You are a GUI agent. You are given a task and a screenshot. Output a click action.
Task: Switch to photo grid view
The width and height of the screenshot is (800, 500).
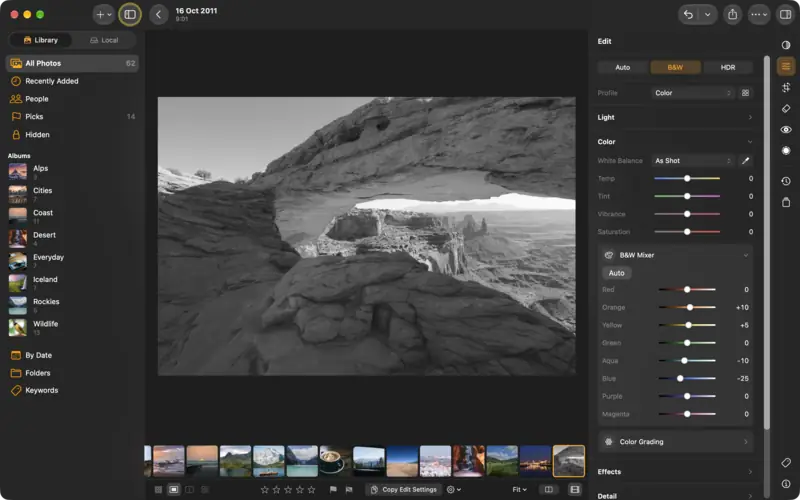pos(158,490)
